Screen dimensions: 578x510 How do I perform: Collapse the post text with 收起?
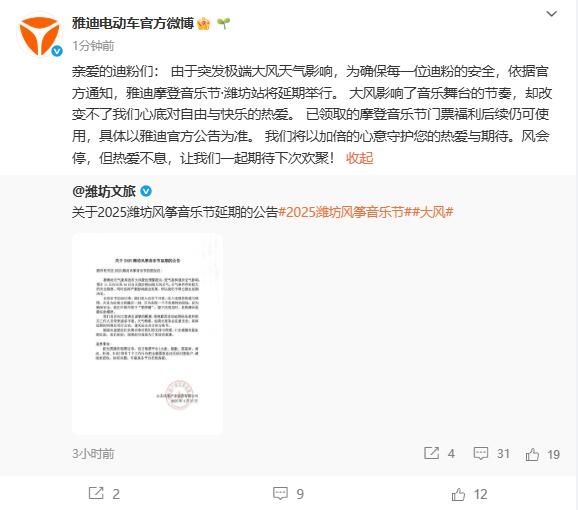point(359,158)
